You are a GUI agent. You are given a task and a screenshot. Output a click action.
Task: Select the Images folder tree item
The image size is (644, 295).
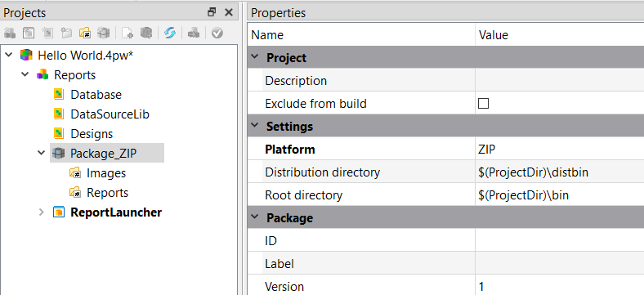[106, 173]
